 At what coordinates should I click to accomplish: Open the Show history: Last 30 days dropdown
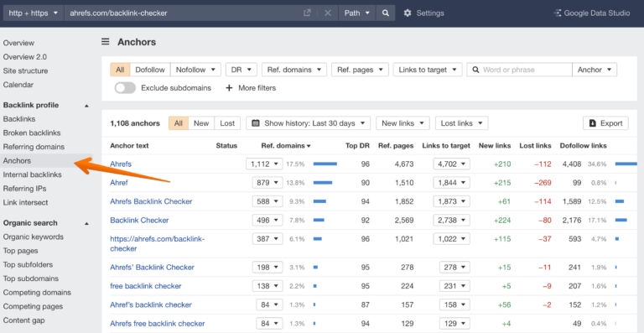(x=308, y=123)
